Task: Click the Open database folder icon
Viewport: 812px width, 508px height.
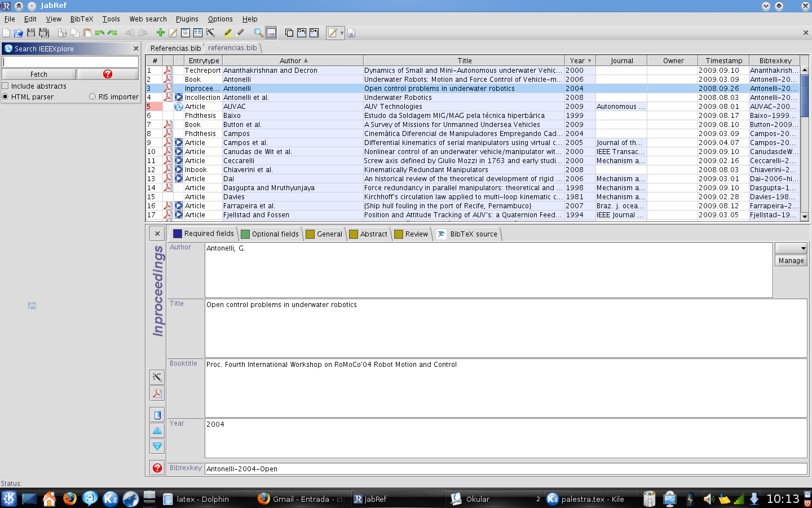Action: coord(18,33)
